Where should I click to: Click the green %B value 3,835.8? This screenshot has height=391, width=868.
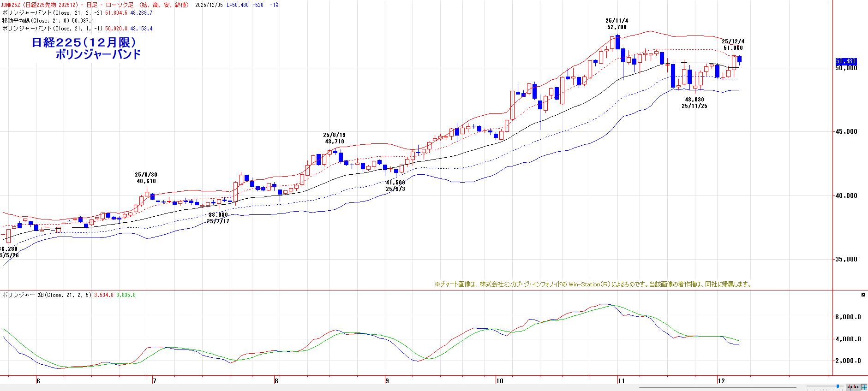[126, 295]
